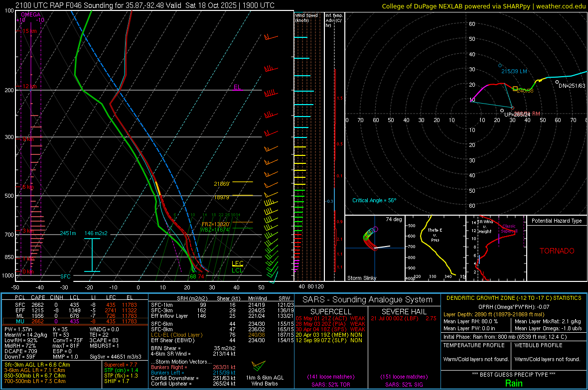Click 'SARS: 52% TOR' result
The image size is (588, 390).
[330, 385]
